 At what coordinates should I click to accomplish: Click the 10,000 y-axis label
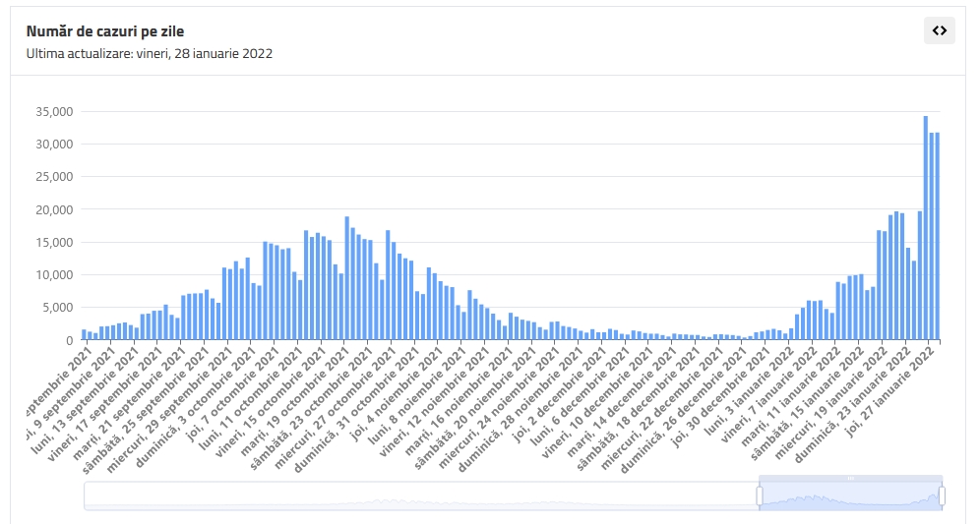pos(54,274)
